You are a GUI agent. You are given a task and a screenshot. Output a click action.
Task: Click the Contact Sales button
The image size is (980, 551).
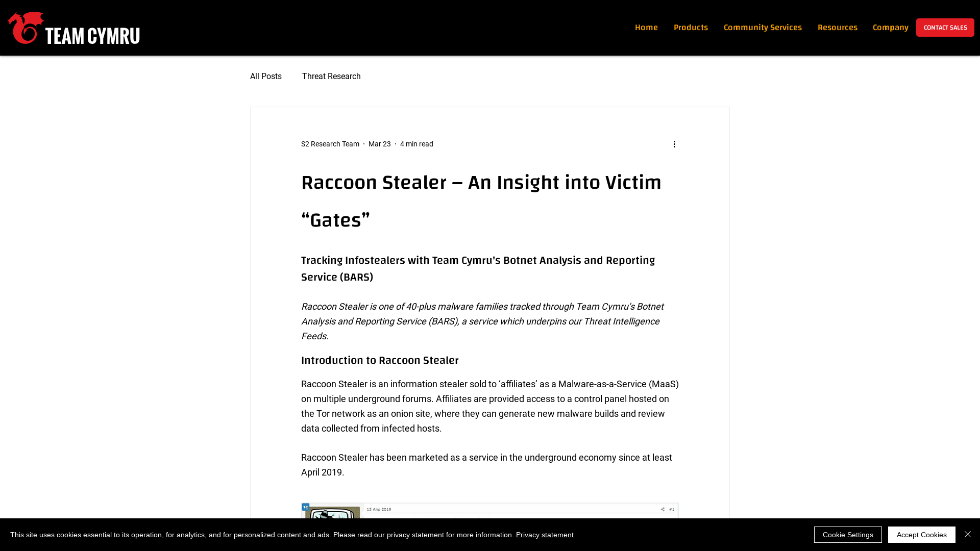[x=945, y=28]
